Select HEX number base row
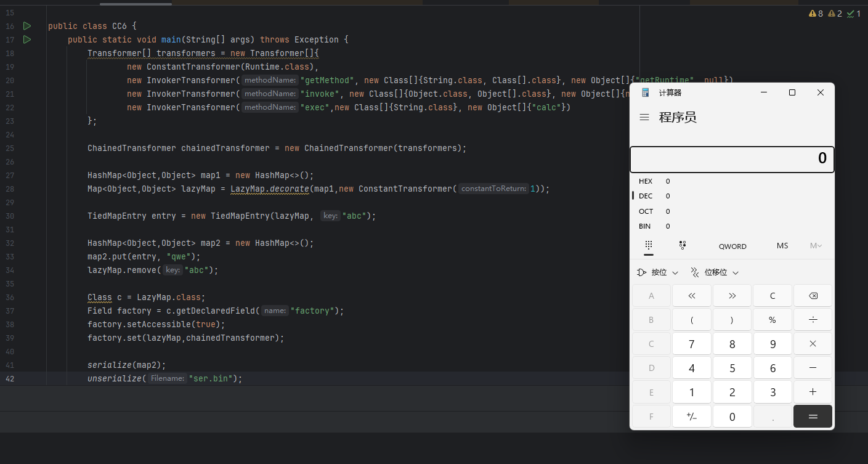Screen dimensions: 868x464 (x=732, y=181)
